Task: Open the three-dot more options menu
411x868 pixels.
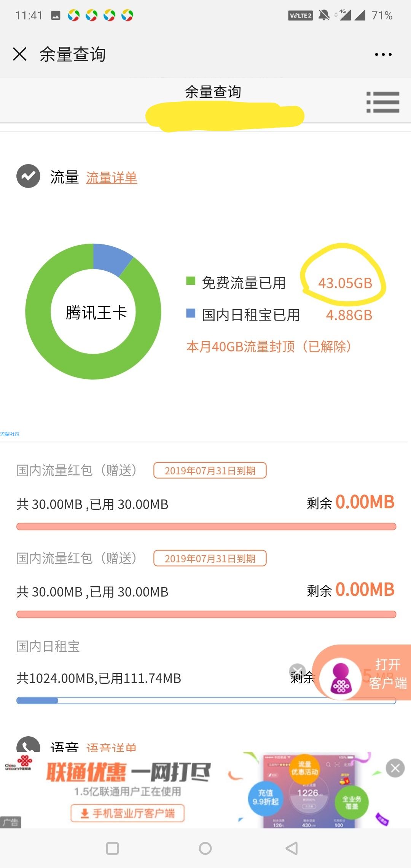Action: coord(383,54)
